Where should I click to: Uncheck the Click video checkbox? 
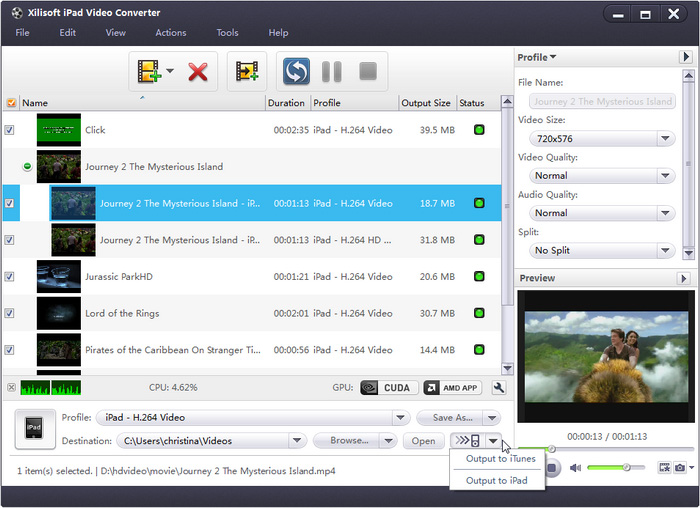(10, 130)
